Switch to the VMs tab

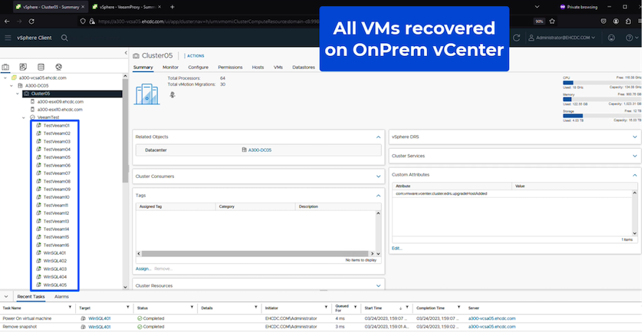point(278,68)
